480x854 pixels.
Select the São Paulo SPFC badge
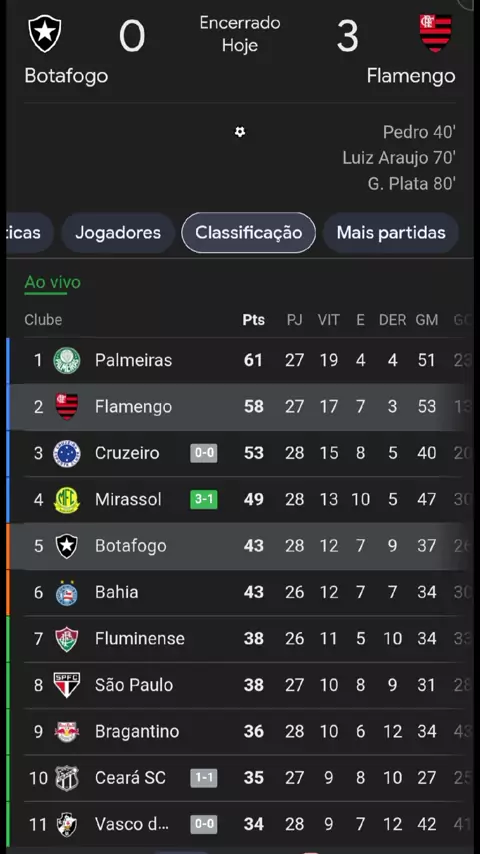[x=66, y=685]
